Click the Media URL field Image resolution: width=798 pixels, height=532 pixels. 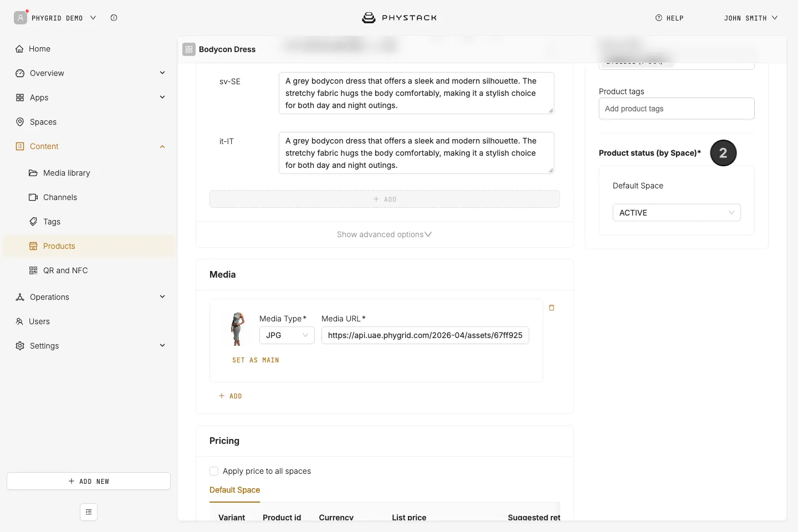(425, 335)
